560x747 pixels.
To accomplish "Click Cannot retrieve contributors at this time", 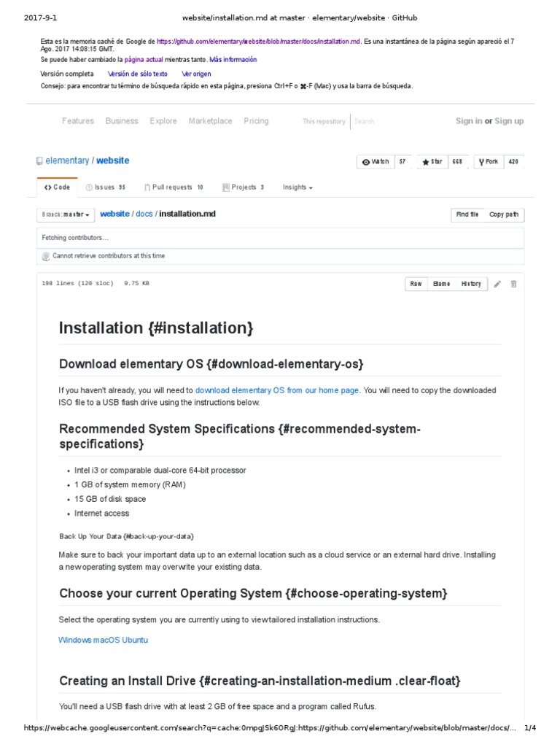I will pos(109,256).
